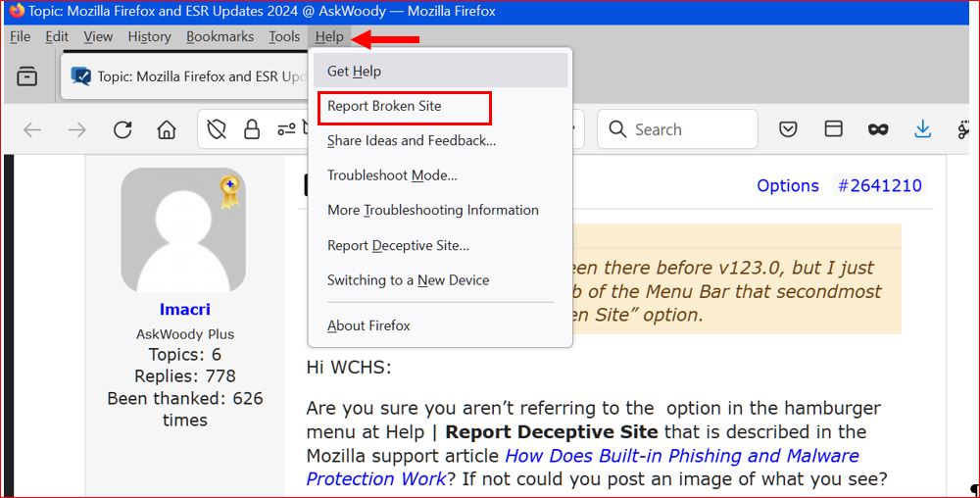Open the tracking protection shield icon
Screen dimensions: 980x498
(x=220, y=129)
